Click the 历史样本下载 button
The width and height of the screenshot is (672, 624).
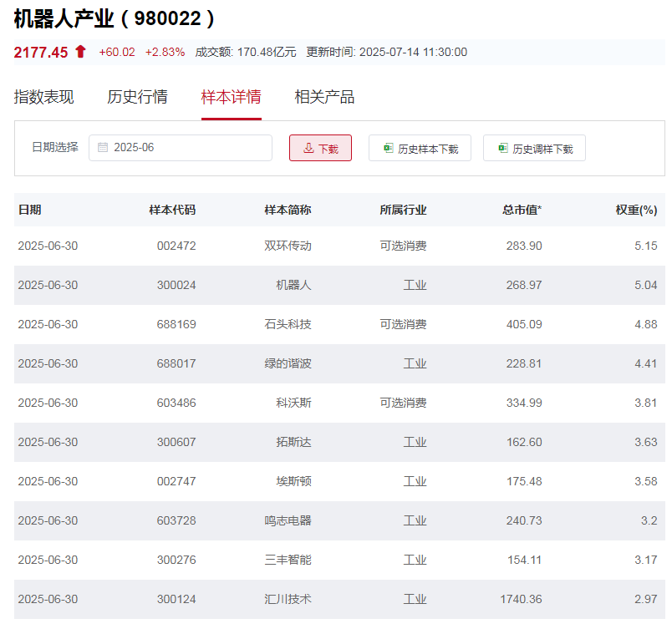point(420,148)
